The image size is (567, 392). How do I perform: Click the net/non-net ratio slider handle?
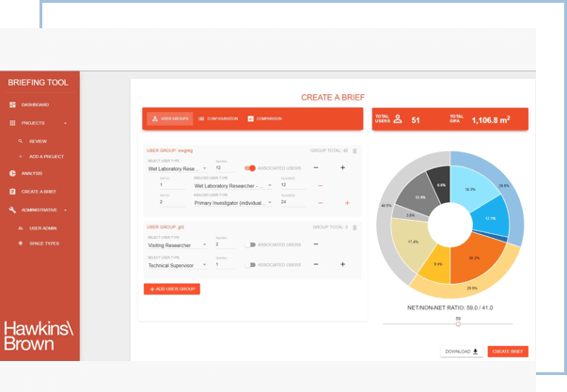[x=458, y=324]
